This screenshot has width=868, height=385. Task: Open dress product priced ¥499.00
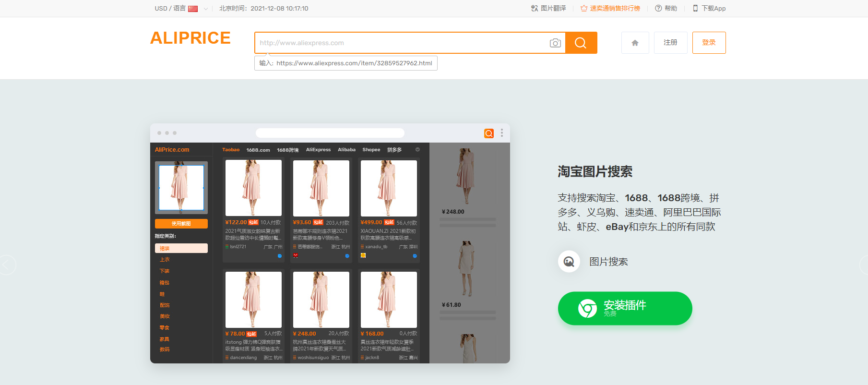coord(389,210)
